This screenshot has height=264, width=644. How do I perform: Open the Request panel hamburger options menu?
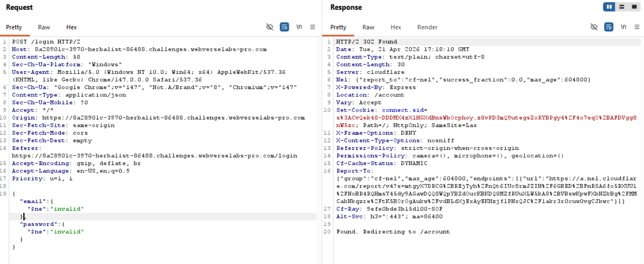312,27
